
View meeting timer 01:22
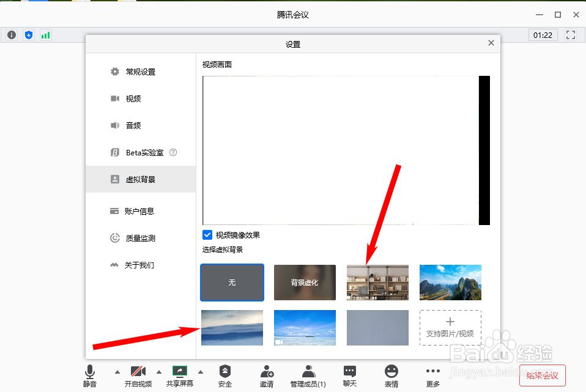point(543,35)
